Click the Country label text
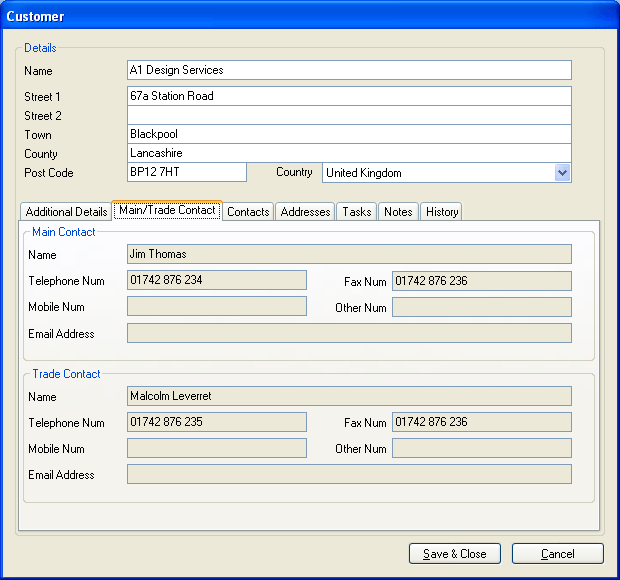This screenshot has height=580, width=620. pos(294,172)
